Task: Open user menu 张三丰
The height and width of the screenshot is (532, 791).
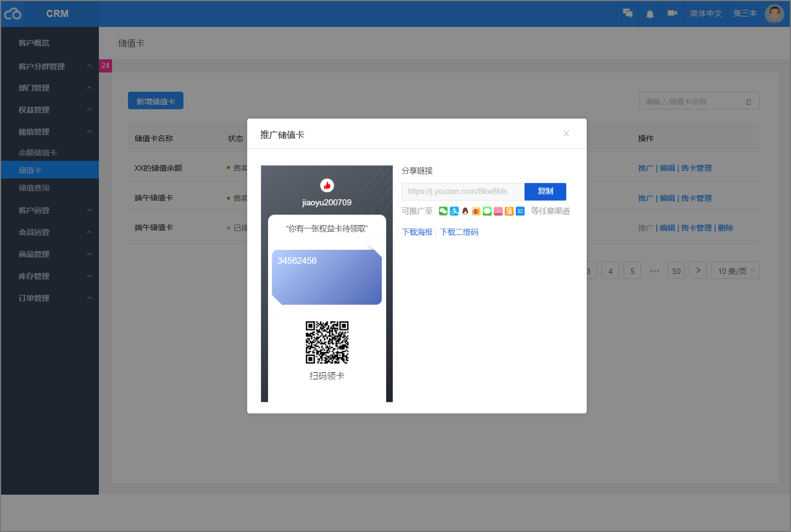Action: point(745,13)
